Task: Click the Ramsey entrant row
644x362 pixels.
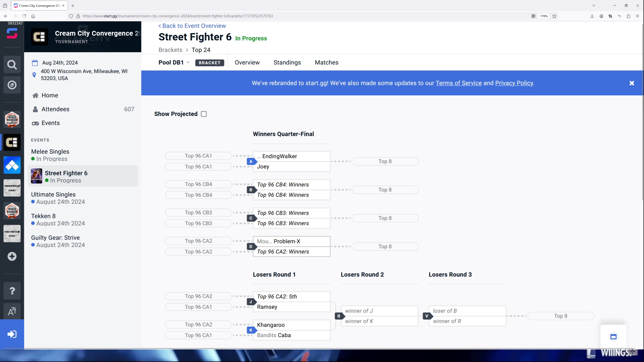Action: (x=292, y=307)
